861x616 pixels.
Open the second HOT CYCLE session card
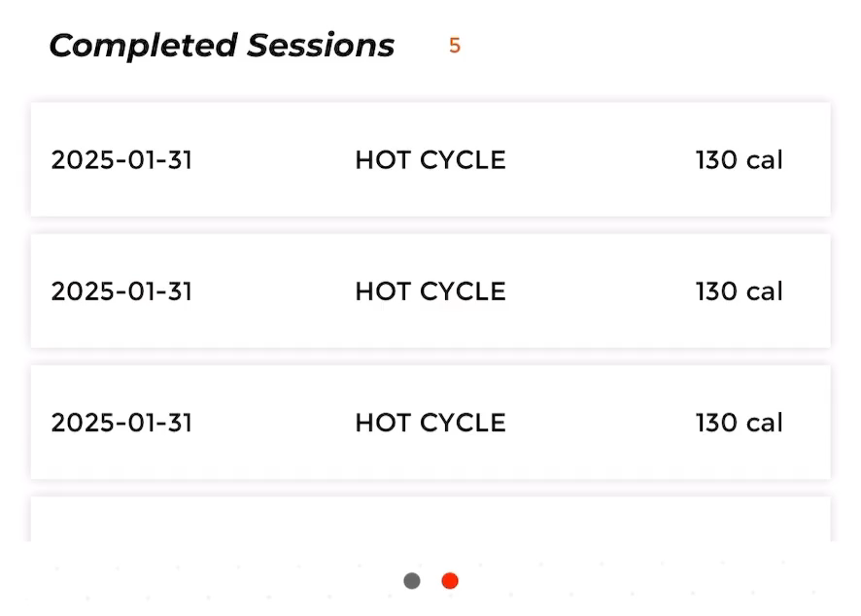tap(430, 291)
